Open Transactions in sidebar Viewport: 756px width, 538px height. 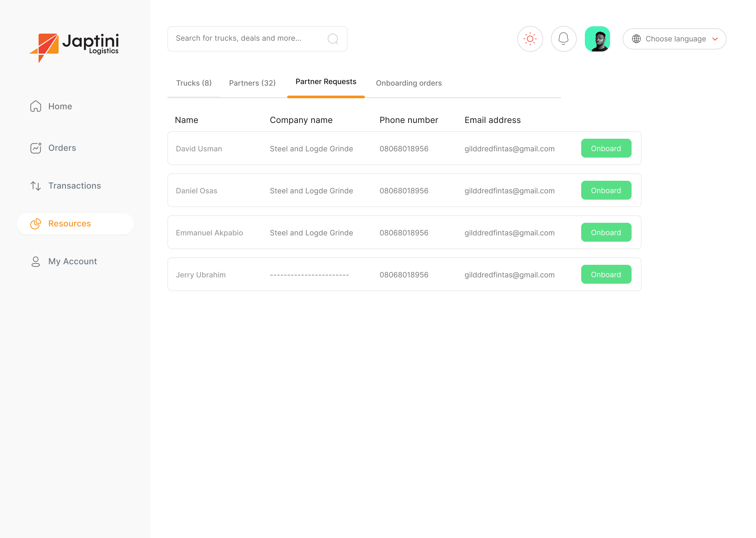click(75, 186)
